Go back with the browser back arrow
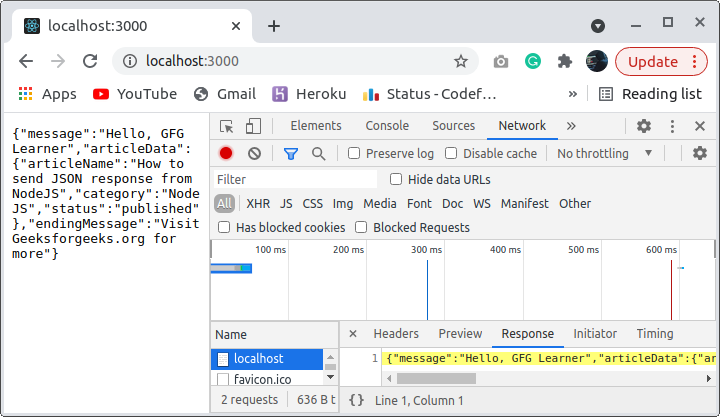The image size is (720, 417). coord(26,61)
